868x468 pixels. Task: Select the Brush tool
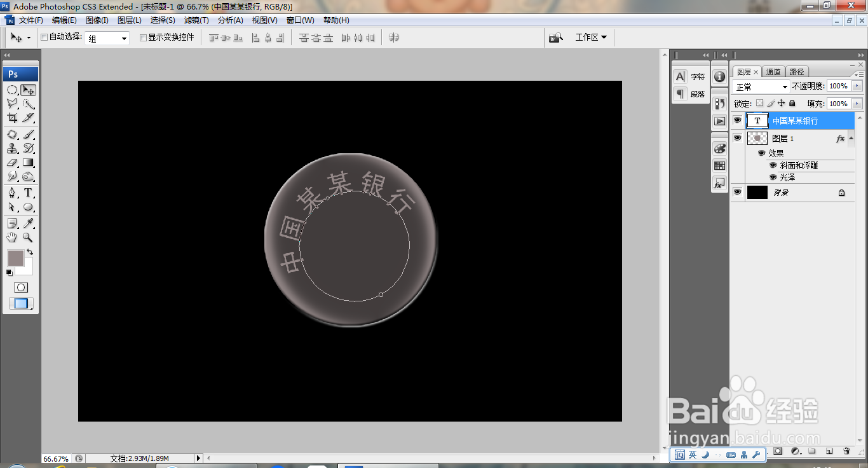click(x=29, y=134)
